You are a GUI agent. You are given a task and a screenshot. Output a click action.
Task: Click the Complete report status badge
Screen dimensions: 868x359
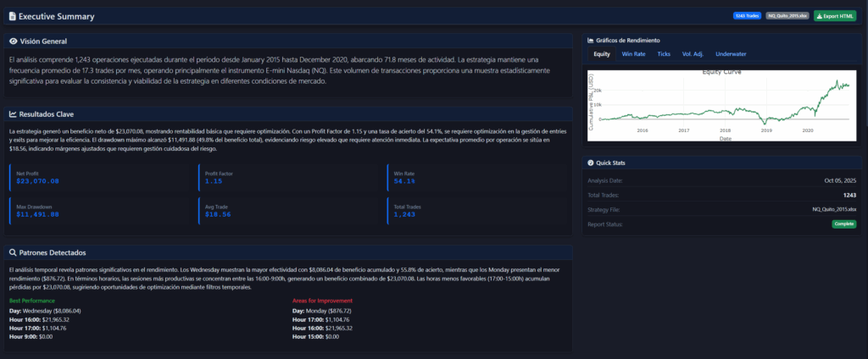pyautogui.click(x=843, y=224)
